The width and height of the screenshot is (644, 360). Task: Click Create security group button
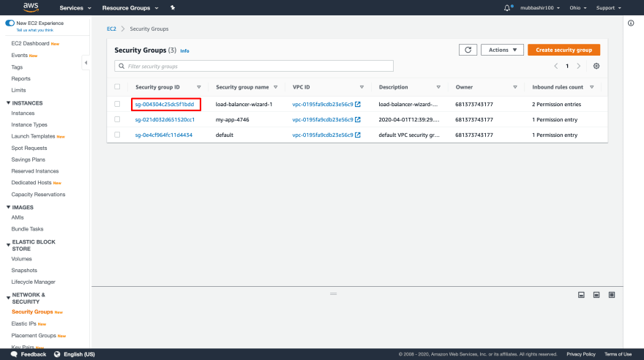click(564, 50)
